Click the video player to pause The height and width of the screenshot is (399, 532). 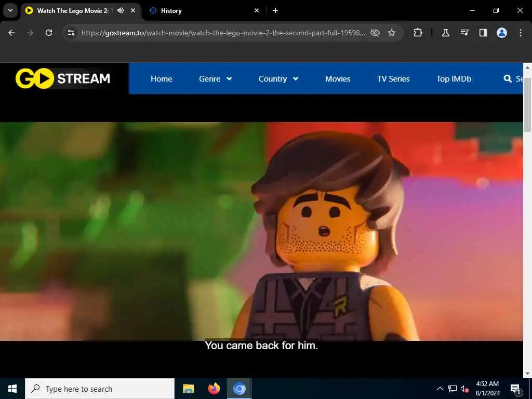pos(261,231)
